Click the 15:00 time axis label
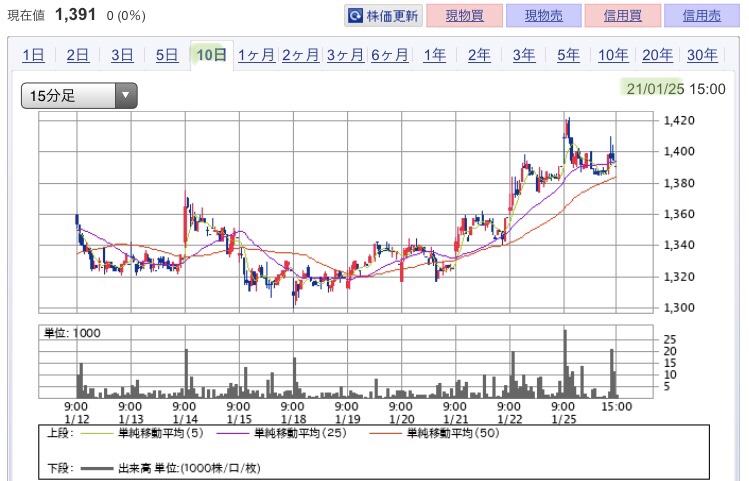 616,407
